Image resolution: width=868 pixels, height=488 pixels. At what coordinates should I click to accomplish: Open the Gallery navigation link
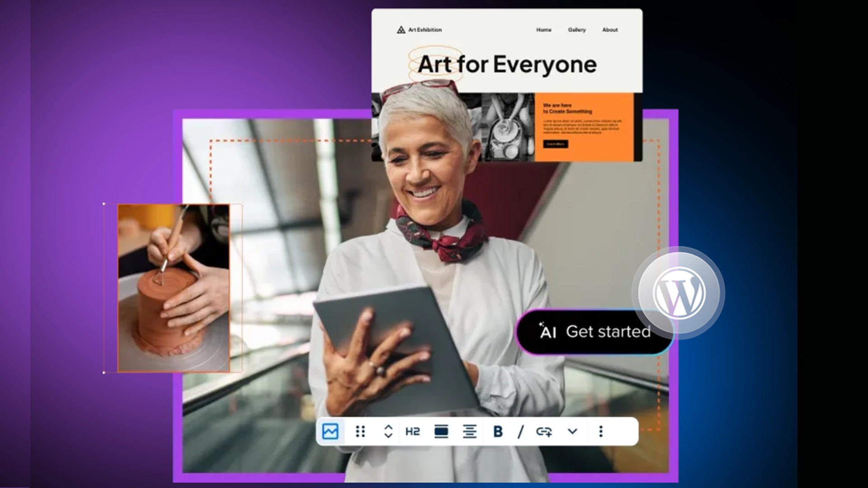pyautogui.click(x=576, y=30)
